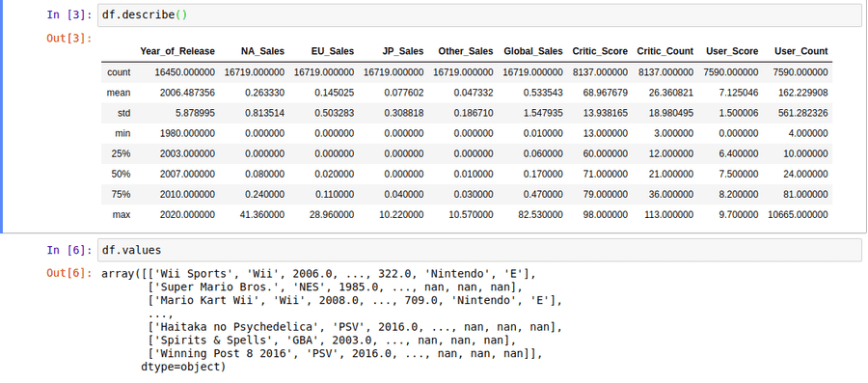Select the 'max' row label
The width and height of the screenshot is (868, 383).
point(122,214)
